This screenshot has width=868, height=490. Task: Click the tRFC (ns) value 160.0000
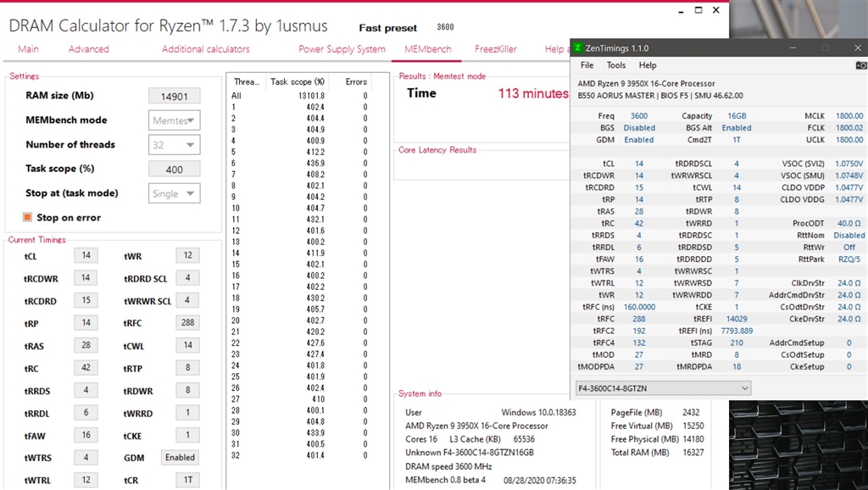click(639, 307)
